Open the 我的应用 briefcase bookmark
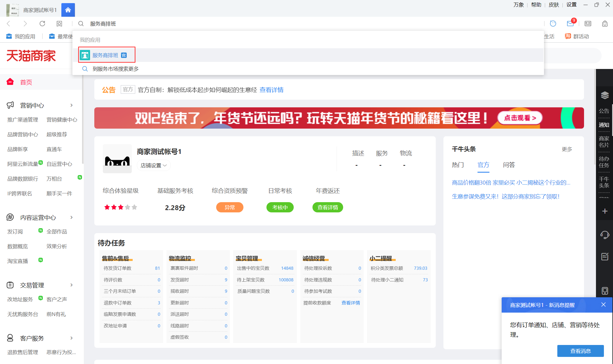 (21, 36)
